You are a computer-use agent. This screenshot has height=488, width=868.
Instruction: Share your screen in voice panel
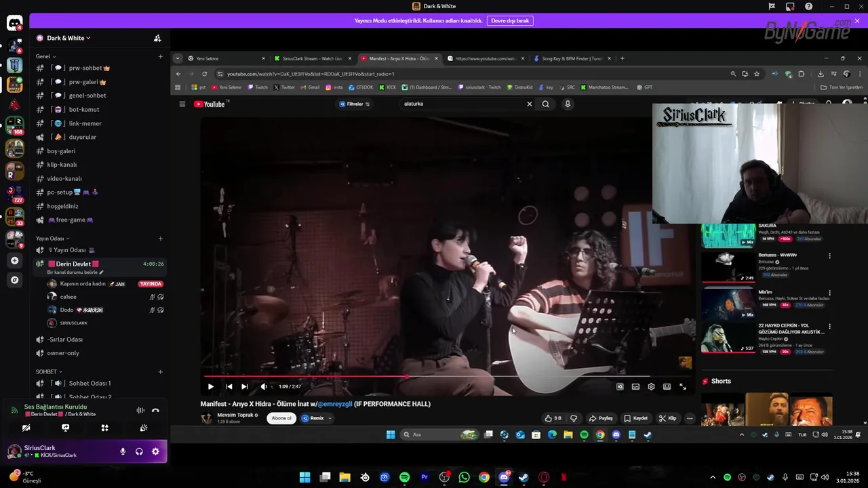[x=65, y=428]
